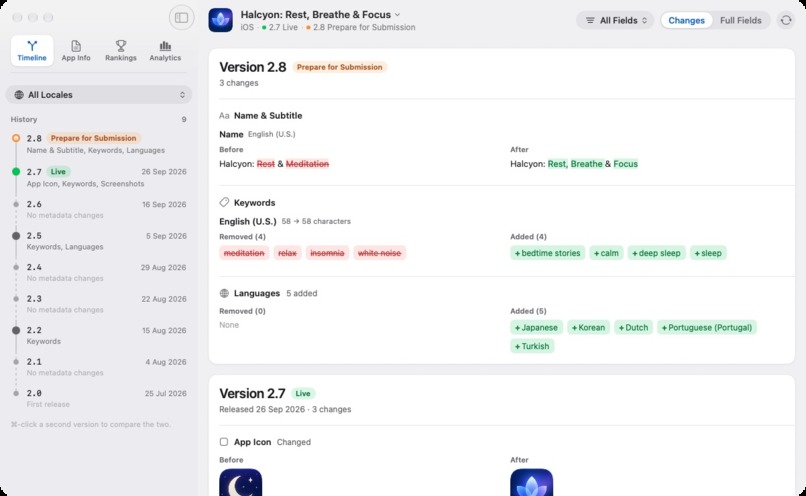Select version 2.7 Live in history
Image resolution: width=806 pixels, height=496 pixels.
(x=99, y=177)
